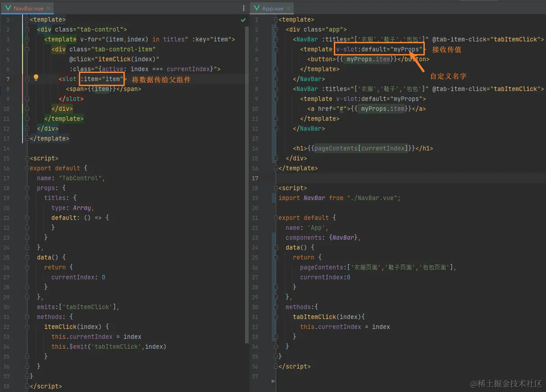The width and height of the screenshot is (546, 392).
Task: Collapse the tab-control div at NavBar.vue line 2
Action: coord(27,30)
